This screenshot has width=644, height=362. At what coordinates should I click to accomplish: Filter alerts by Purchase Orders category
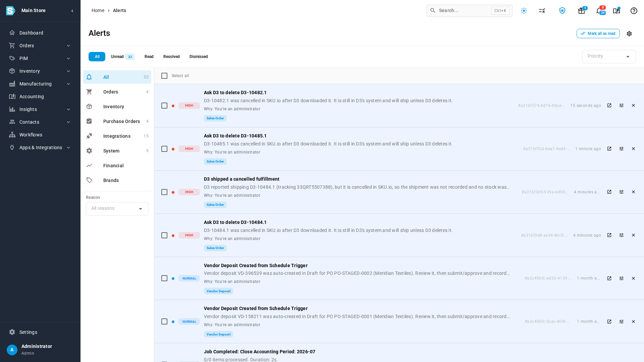click(117, 121)
